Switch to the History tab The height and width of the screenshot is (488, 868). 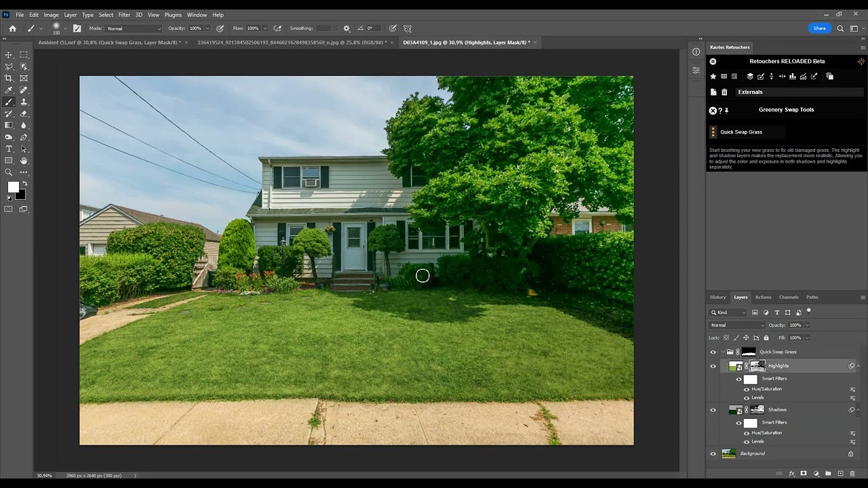pyautogui.click(x=717, y=297)
